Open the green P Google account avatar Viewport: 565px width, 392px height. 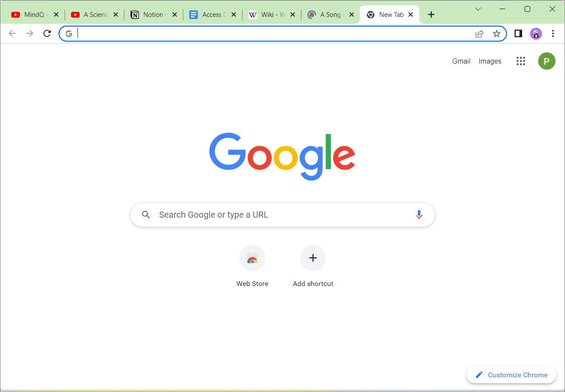click(x=546, y=61)
